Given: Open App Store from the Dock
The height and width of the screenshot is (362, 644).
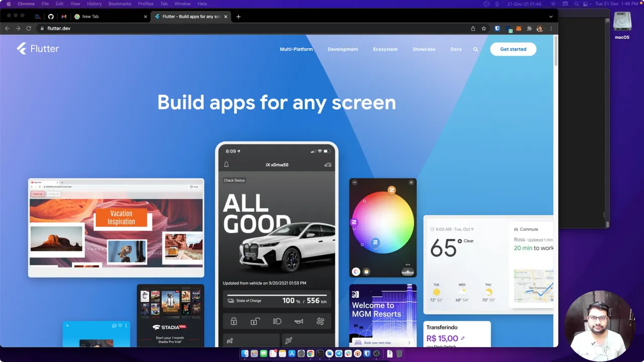Looking at the screenshot, I should click(x=292, y=353).
